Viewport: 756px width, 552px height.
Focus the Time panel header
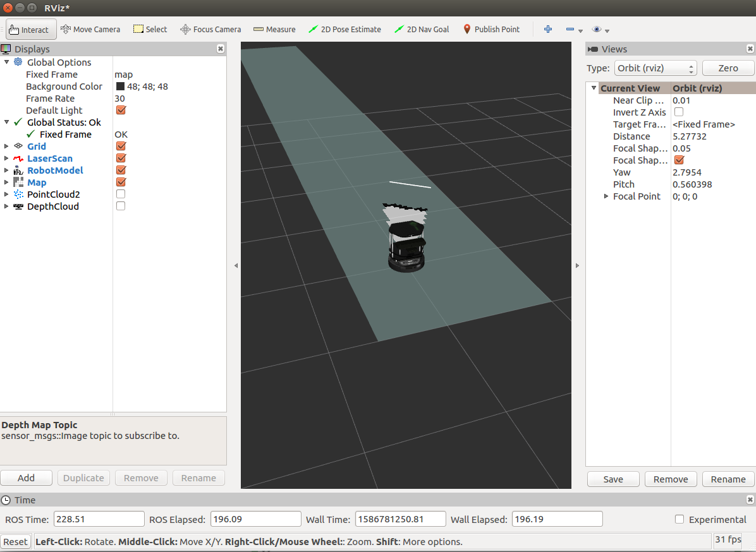pos(24,500)
